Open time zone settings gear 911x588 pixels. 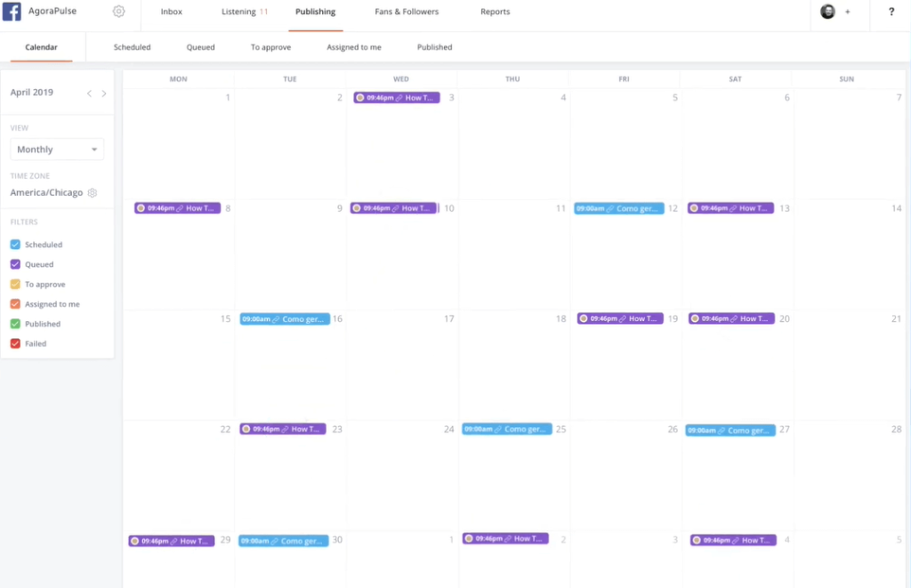click(x=93, y=192)
